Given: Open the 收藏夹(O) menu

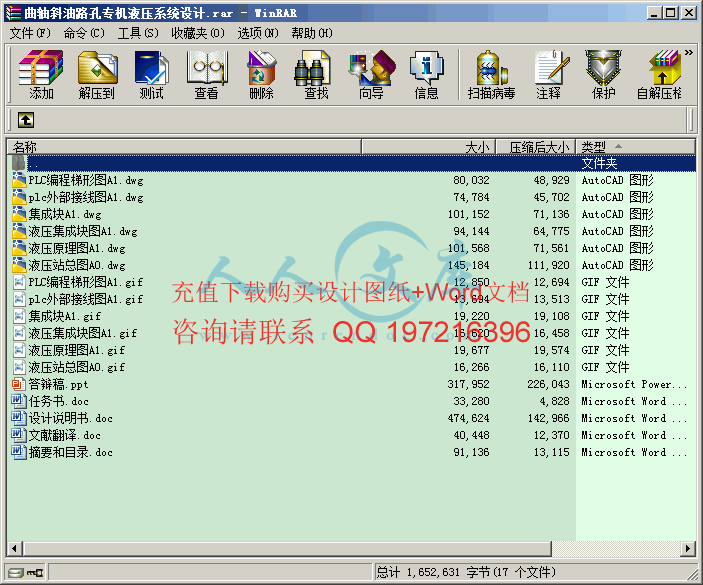Looking at the screenshot, I should tap(198, 33).
